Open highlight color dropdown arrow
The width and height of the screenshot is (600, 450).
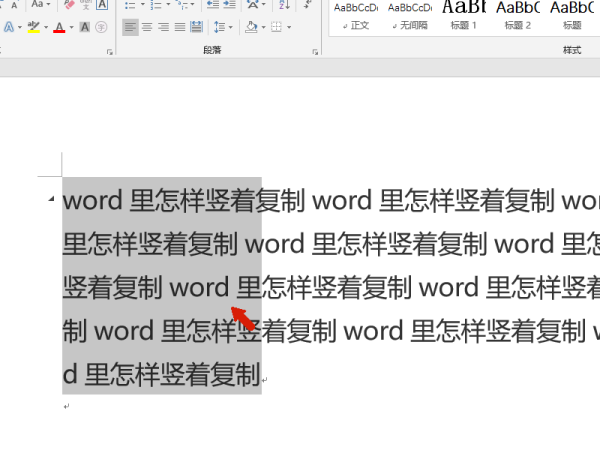tap(46, 28)
